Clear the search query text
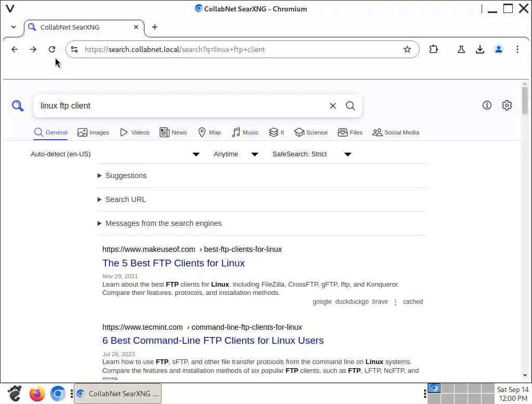The width and height of the screenshot is (532, 404). (332, 106)
